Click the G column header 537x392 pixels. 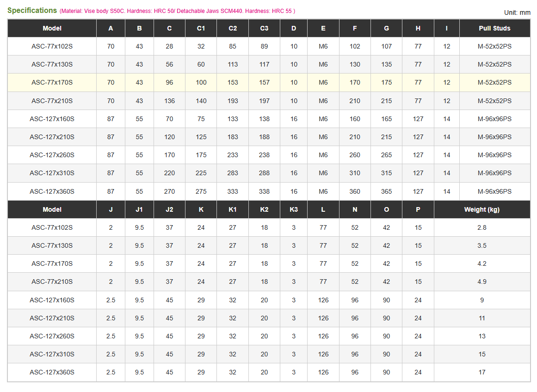click(386, 28)
